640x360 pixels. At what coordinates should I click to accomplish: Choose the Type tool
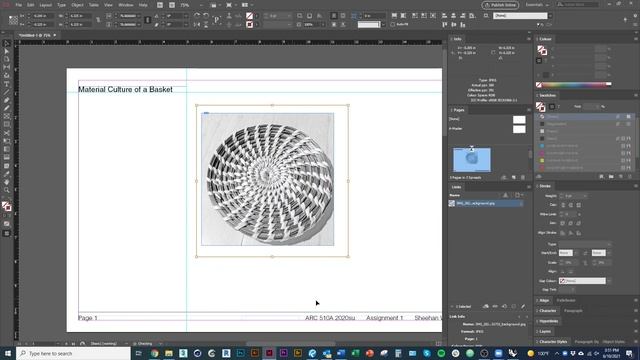(x=7, y=84)
